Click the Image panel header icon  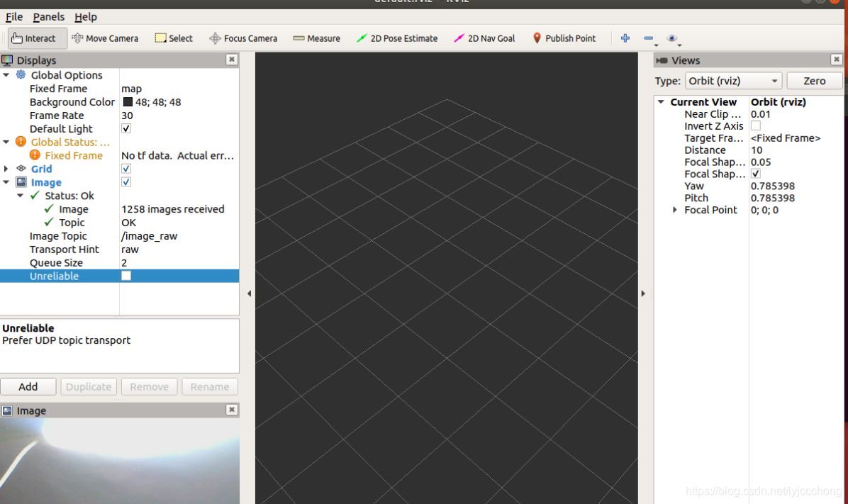7,410
